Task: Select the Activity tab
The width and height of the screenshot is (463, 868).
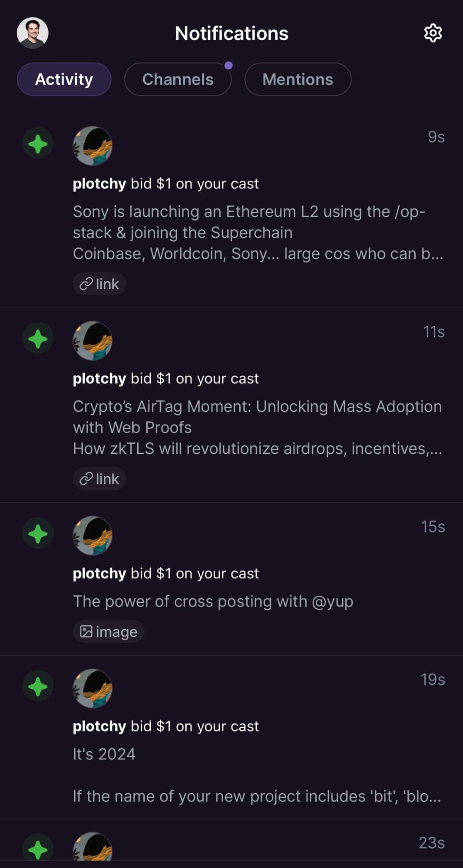Action: coord(64,79)
